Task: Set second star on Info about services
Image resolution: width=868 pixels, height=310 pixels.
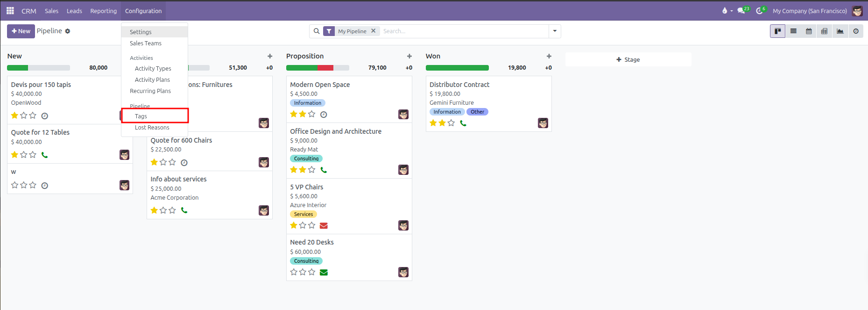Action: click(163, 210)
